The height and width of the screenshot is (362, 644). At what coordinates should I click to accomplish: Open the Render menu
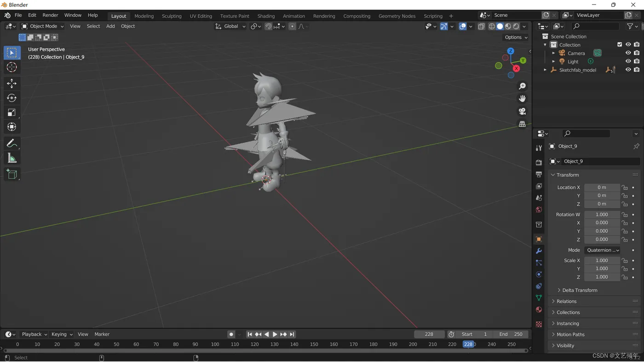(50, 15)
